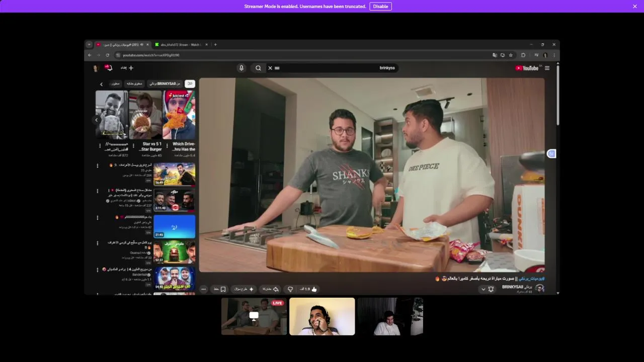The width and height of the screenshot is (644, 362).
Task: Open the 2:11:40 recommended video thumbnail
Action: click(x=174, y=200)
